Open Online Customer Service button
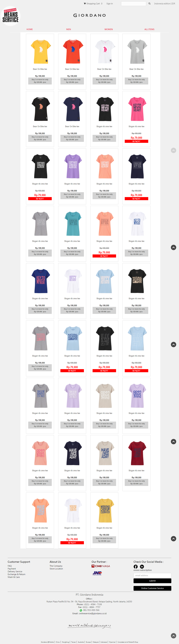Screen dimensions: 179x644 (x=152, y=588)
